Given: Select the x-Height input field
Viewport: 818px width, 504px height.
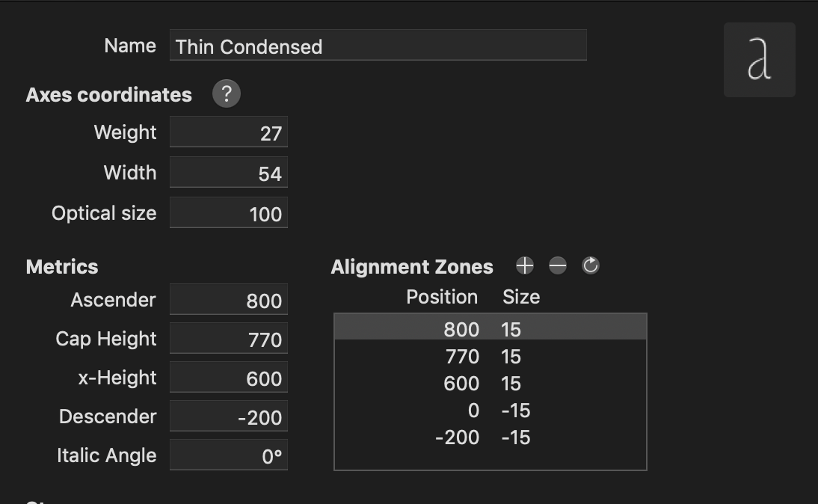Looking at the screenshot, I should coord(229,378).
